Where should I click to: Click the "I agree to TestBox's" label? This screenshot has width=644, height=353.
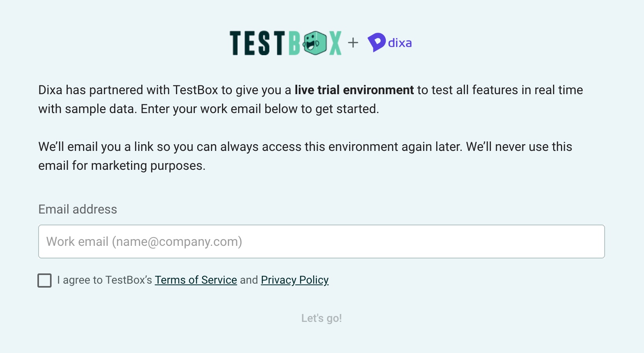coord(104,280)
